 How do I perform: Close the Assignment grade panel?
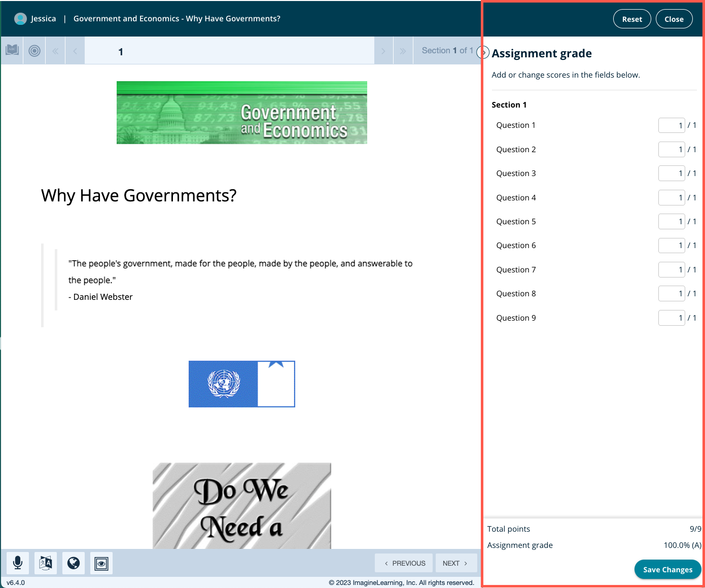[674, 19]
